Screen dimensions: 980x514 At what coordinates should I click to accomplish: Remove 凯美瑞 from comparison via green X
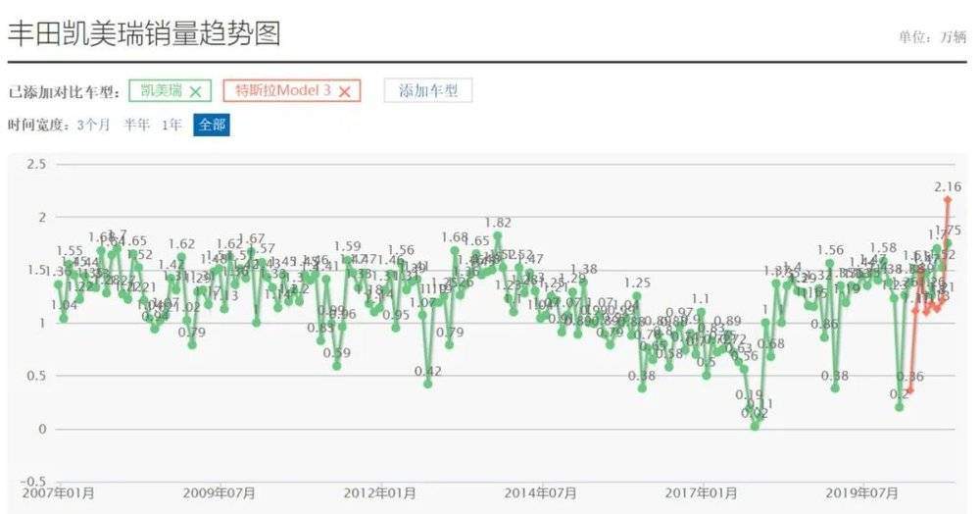[196, 91]
